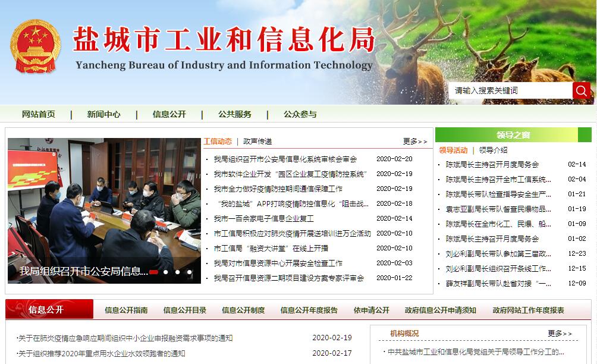Click the red search magnifier icon
Image resolution: width=597 pixels, height=364 pixels.
click(x=581, y=90)
